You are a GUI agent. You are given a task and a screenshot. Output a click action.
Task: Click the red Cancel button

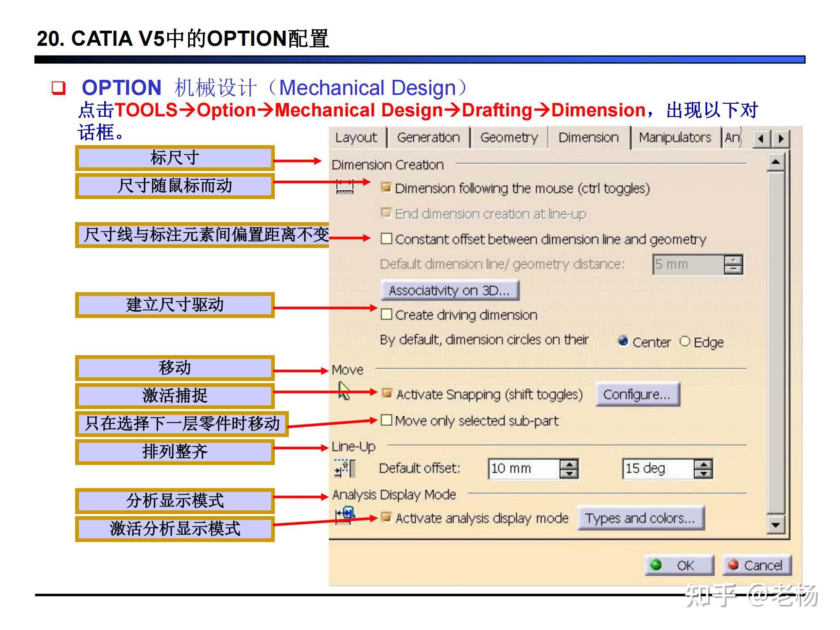(x=757, y=565)
